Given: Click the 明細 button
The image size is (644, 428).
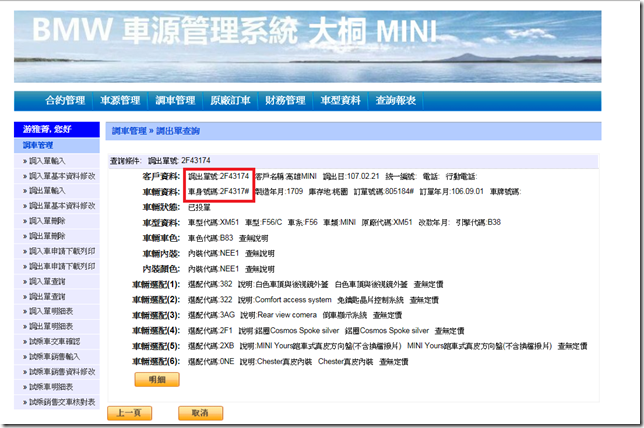Looking at the screenshot, I should (x=157, y=380).
